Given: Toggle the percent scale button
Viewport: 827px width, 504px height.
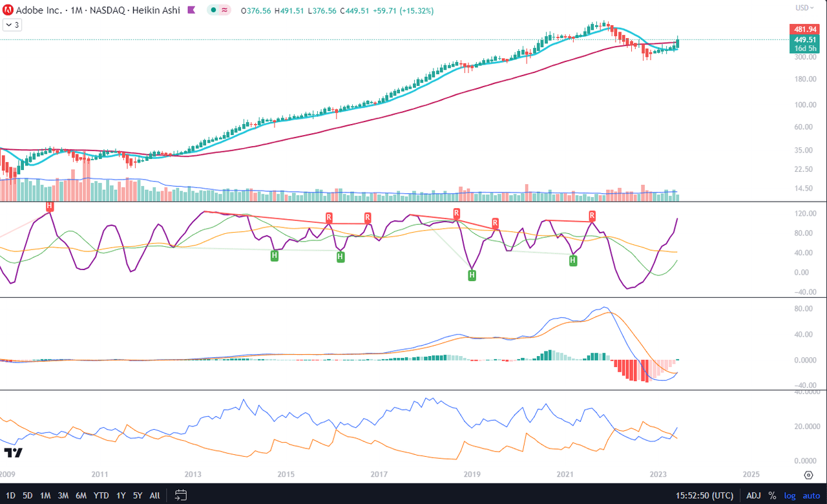Looking at the screenshot, I should 772,496.
